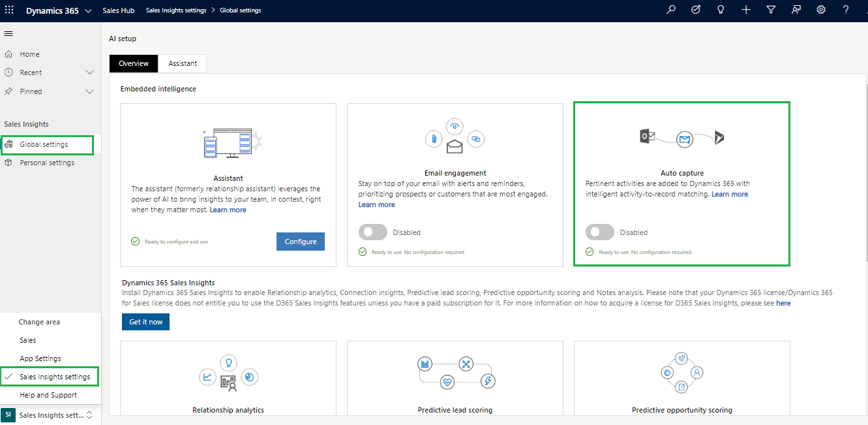The height and width of the screenshot is (425, 868).
Task: Click the SI area badge icon
Action: (8, 415)
